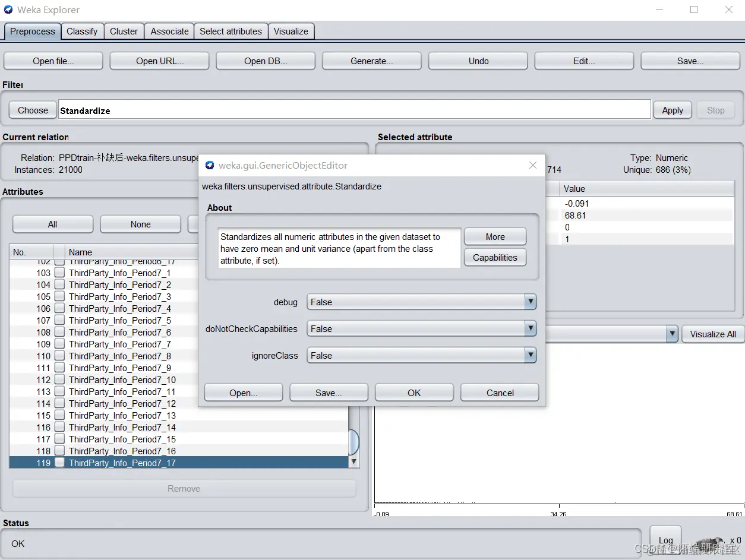
Task: Select row ThirdParty_Info_Period7_12
Action: [104, 403]
